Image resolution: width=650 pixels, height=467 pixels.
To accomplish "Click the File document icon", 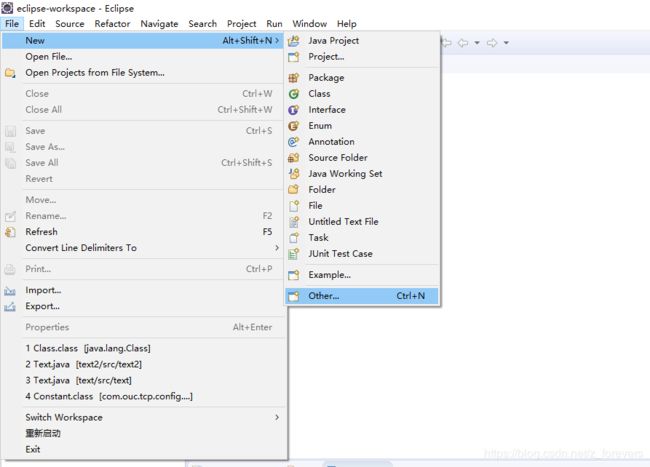I will click(x=293, y=206).
